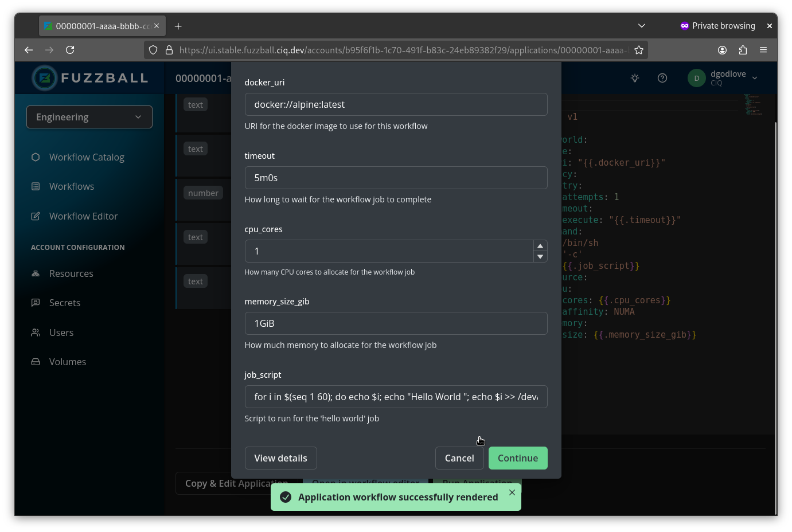This screenshot has width=792, height=532.
Task: Edit the docker_uri input field
Action: (x=396, y=104)
